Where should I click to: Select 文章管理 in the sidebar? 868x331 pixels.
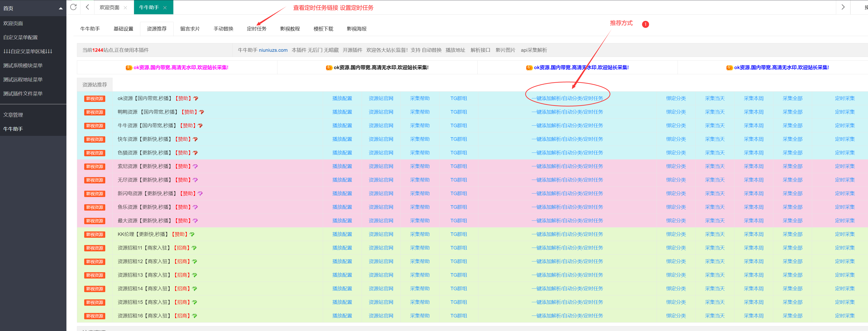(x=13, y=115)
